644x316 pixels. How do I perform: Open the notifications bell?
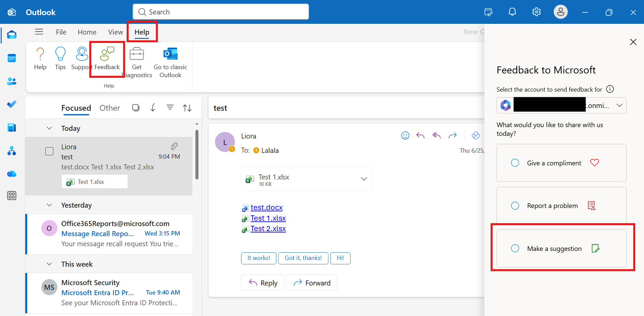(x=512, y=12)
